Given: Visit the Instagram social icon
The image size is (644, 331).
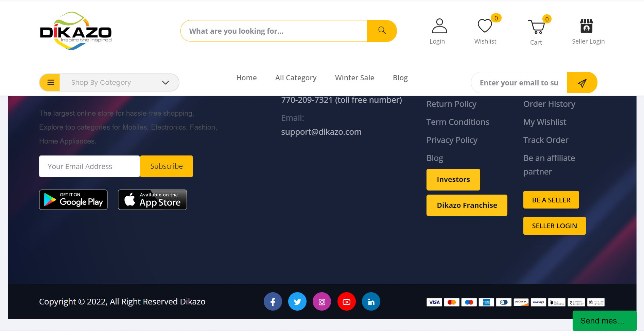Looking at the screenshot, I should 322,302.
